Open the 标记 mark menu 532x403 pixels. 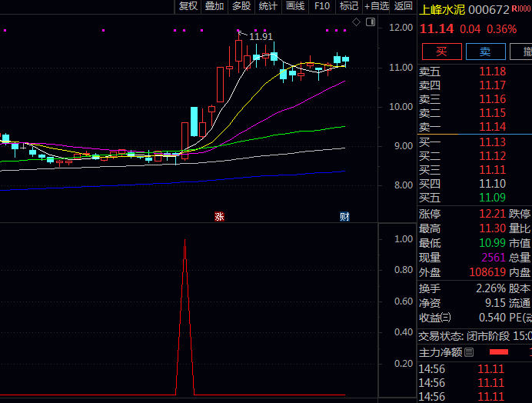[x=349, y=6]
